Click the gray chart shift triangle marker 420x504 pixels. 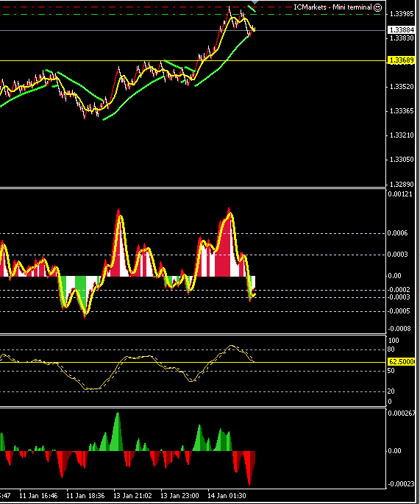click(255, 2)
